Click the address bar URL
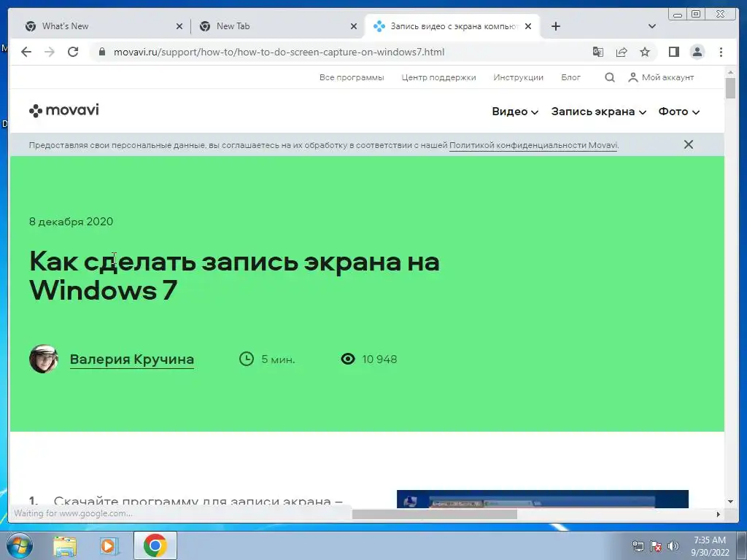 click(279, 52)
